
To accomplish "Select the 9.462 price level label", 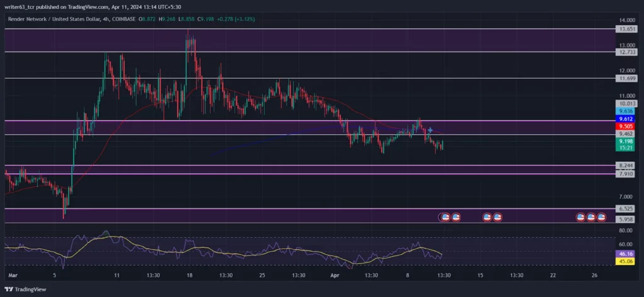I will tap(626, 133).
